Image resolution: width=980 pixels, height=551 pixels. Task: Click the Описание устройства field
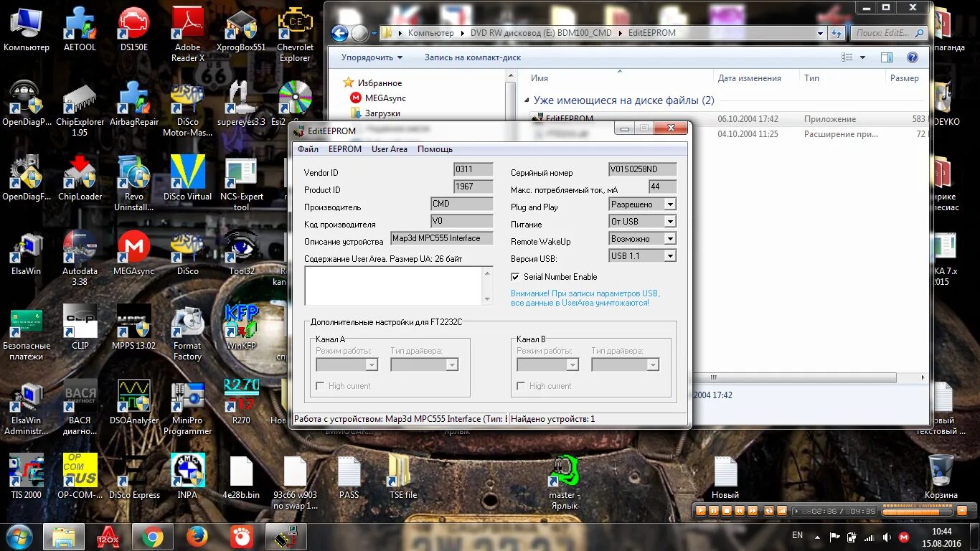[x=442, y=239]
